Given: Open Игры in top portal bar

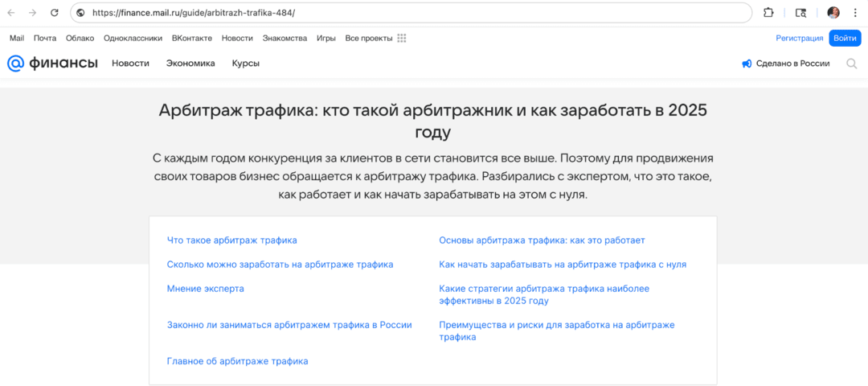Looking at the screenshot, I should click(326, 39).
